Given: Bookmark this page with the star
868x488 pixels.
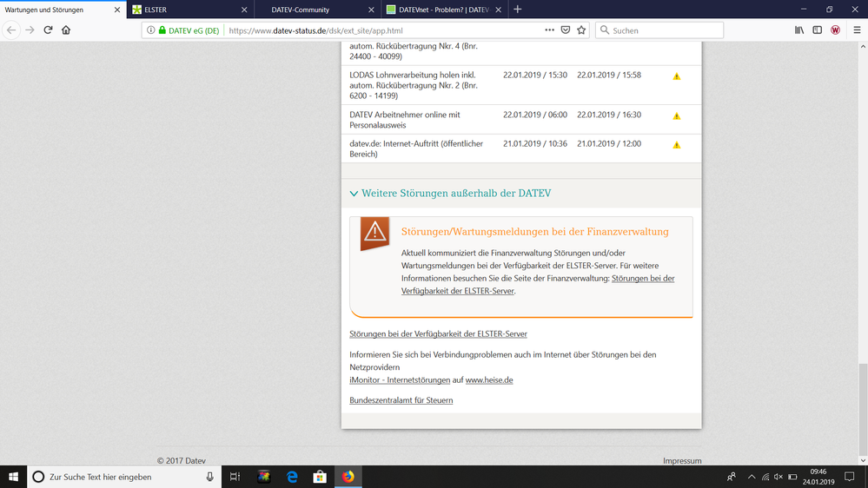Looking at the screenshot, I should pyautogui.click(x=581, y=30).
